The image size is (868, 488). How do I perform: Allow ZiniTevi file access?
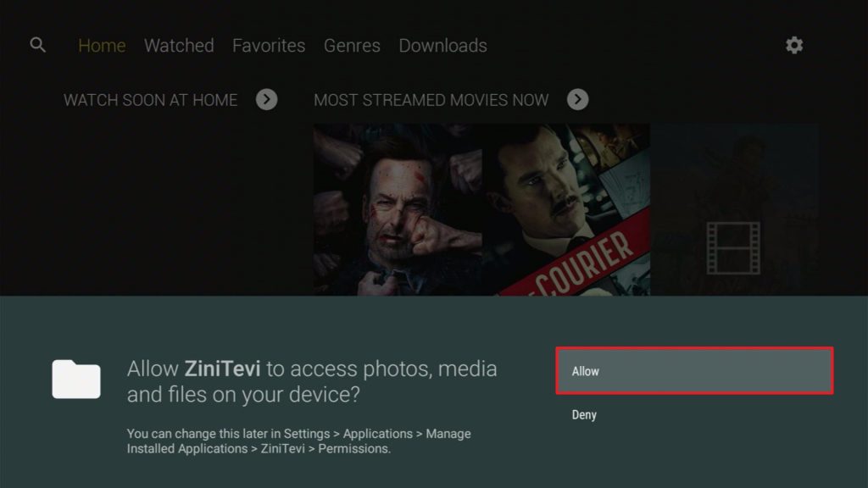(x=695, y=371)
